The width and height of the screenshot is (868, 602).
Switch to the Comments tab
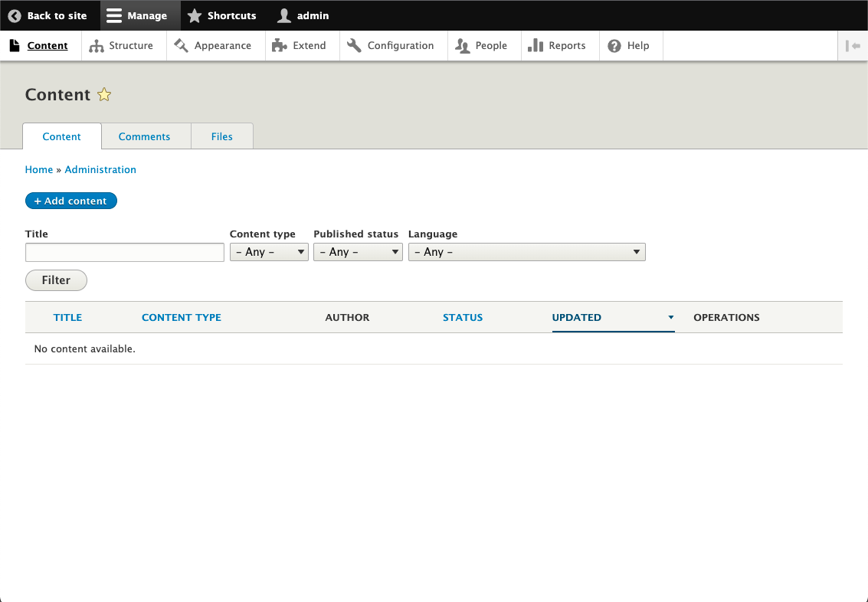(145, 136)
